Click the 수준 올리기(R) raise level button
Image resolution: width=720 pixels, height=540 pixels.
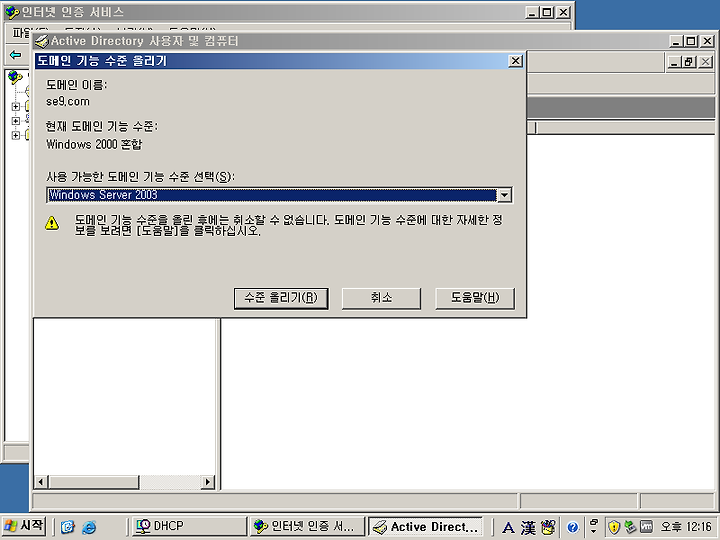281,298
